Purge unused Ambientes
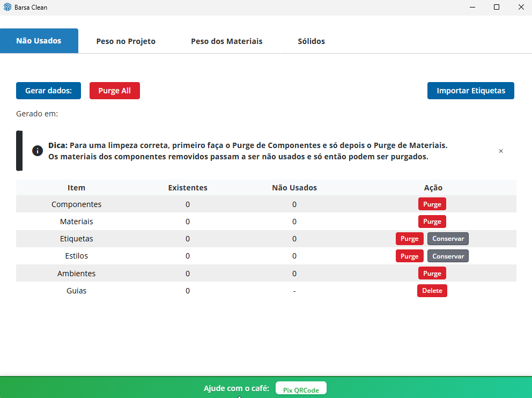The image size is (532, 398). tap(432, 274)
